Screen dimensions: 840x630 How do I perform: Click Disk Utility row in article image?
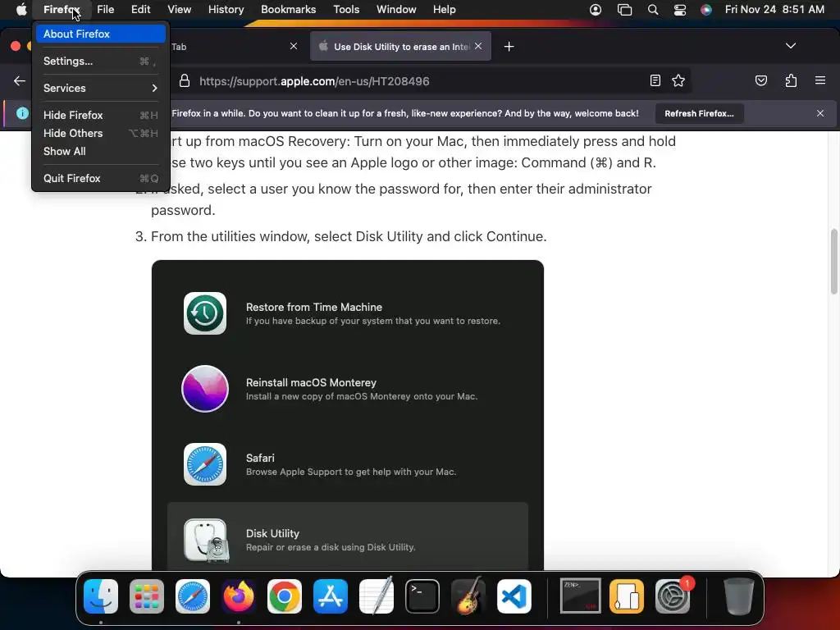point(348,536)
